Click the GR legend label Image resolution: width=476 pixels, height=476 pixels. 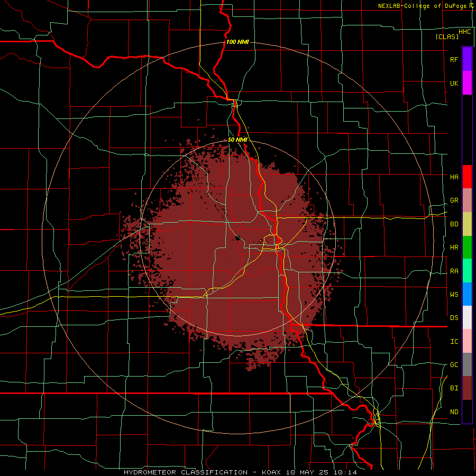(454, 200)
